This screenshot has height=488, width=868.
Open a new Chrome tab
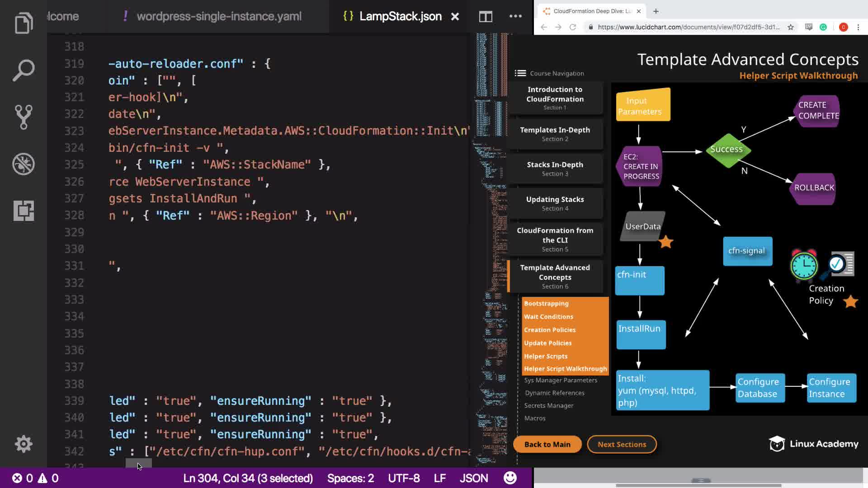656,11
